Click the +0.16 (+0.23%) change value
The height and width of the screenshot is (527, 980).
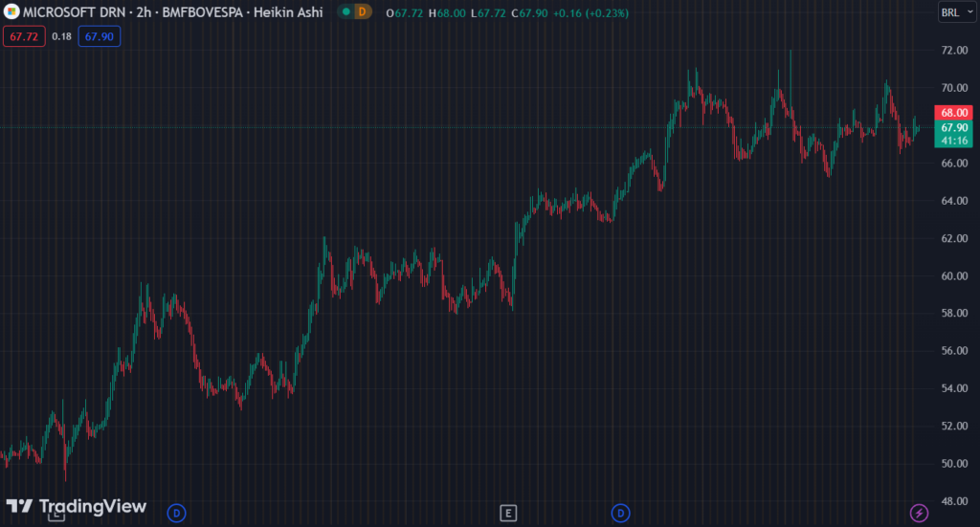[590, 13]
